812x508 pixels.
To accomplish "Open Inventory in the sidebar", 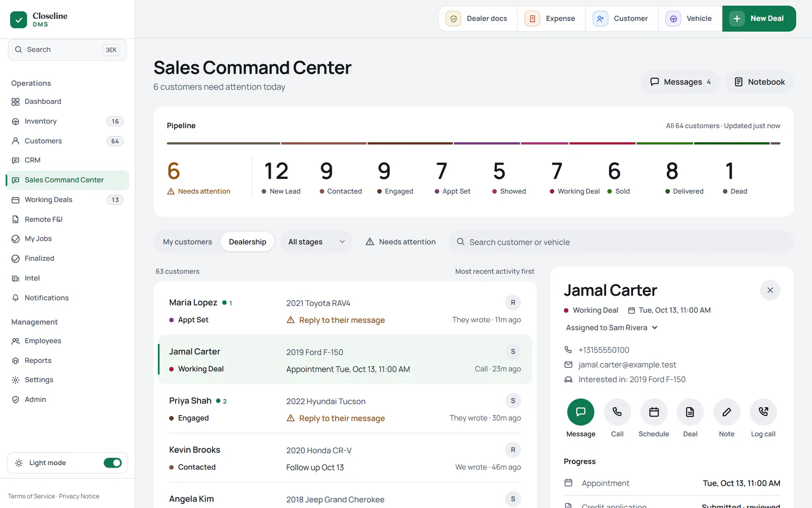I will coord(67,121).
